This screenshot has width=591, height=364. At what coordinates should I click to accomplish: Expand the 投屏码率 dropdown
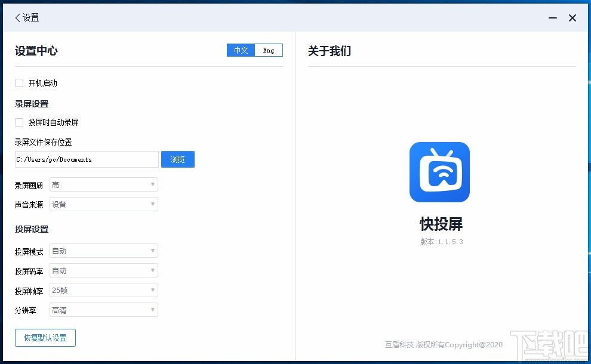tap(104, 270)
